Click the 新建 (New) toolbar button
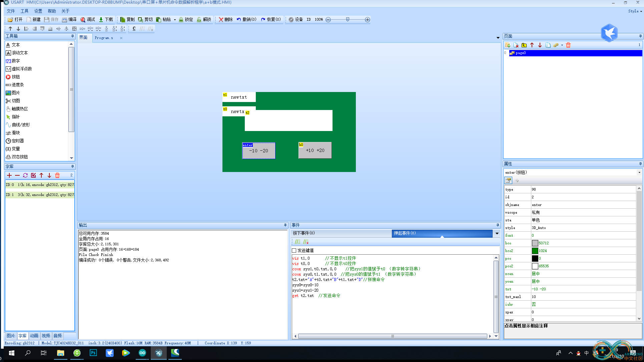This screenshot has height=362, width=644. click(33, 20)
